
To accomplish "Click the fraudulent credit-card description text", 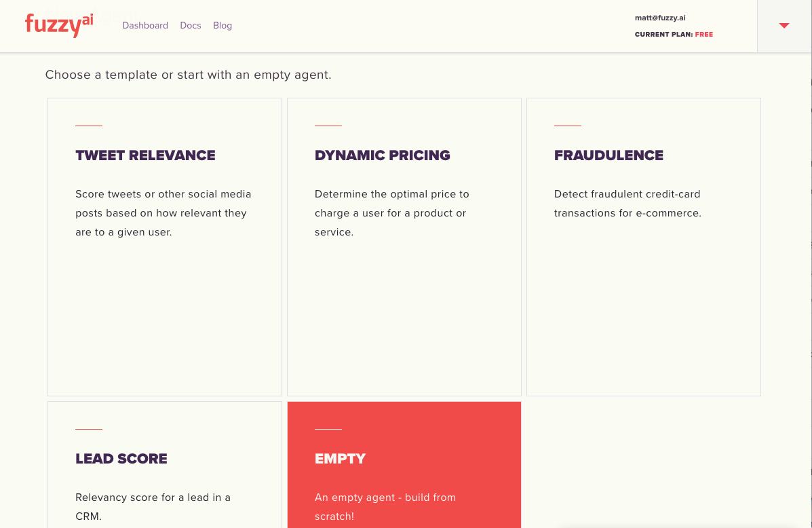I will point(627,204).
